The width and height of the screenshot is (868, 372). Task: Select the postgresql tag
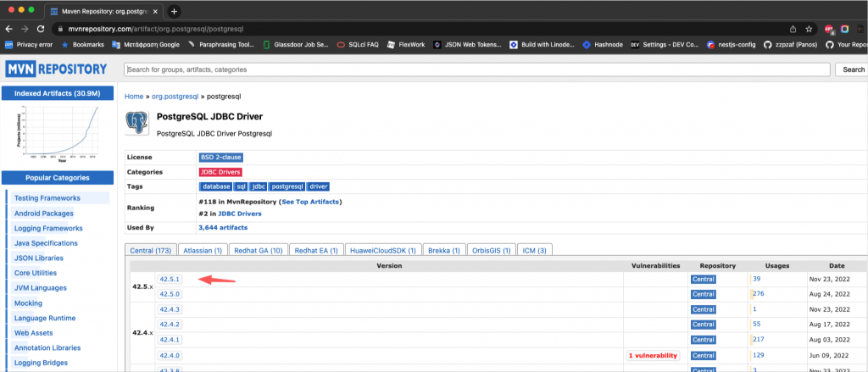287,186
